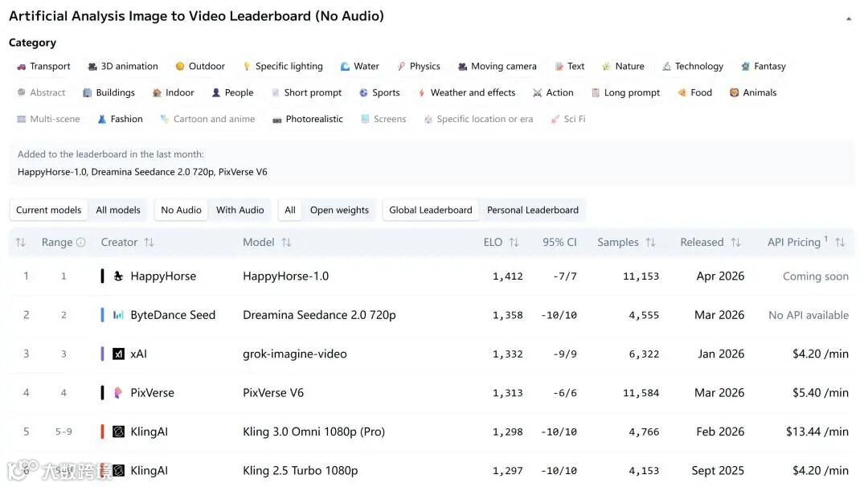Screen dimensions: 868x487
Task: Click the Food category icon
Action: (682, 93)
